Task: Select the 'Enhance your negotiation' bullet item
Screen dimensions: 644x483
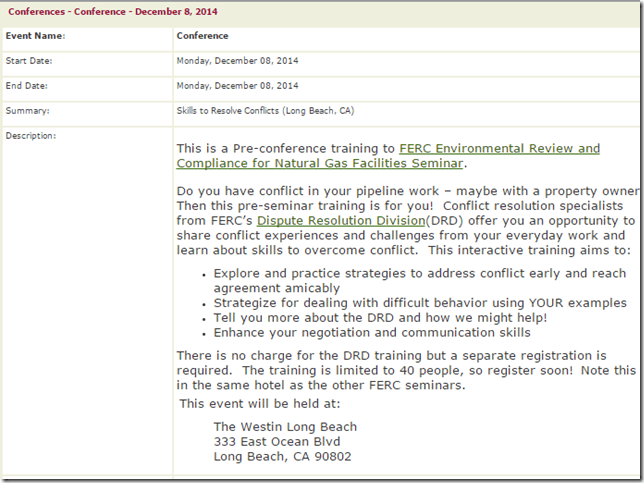Action: click(372, 333)
